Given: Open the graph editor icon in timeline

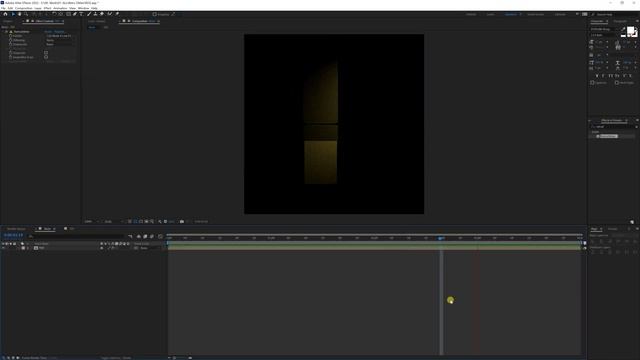Looking at the screenshot, I should click(x=160, y=236).
